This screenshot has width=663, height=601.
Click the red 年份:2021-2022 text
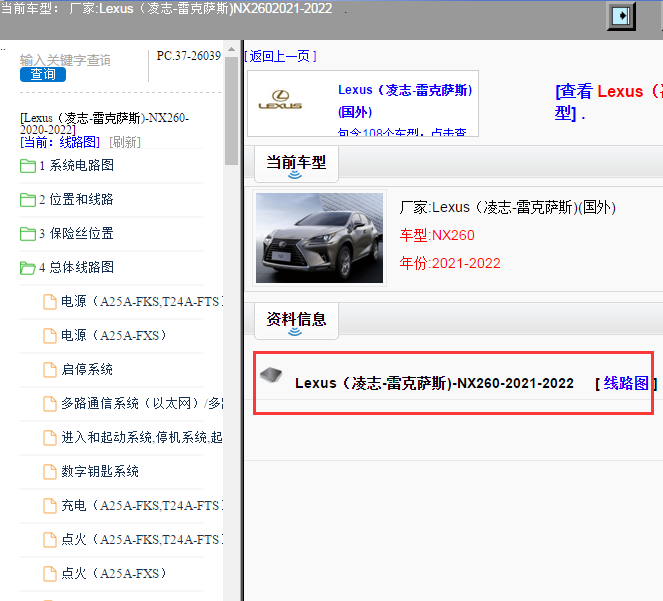point(450,263)
